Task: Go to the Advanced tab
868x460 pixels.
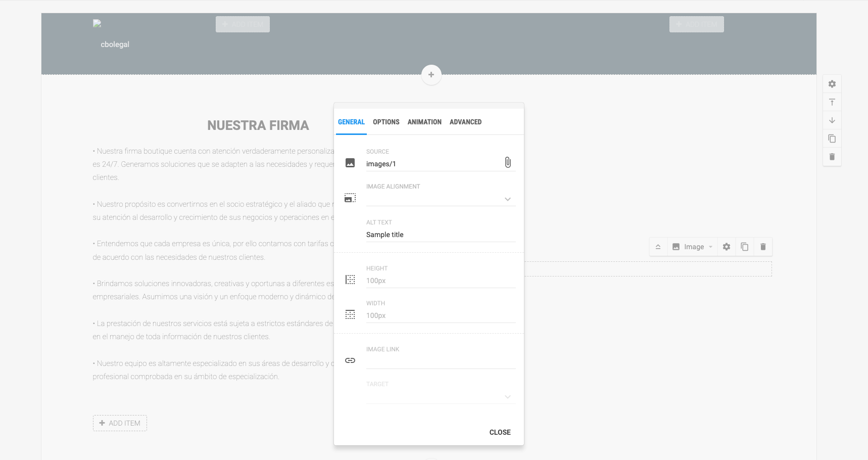Action: [465, 122]
